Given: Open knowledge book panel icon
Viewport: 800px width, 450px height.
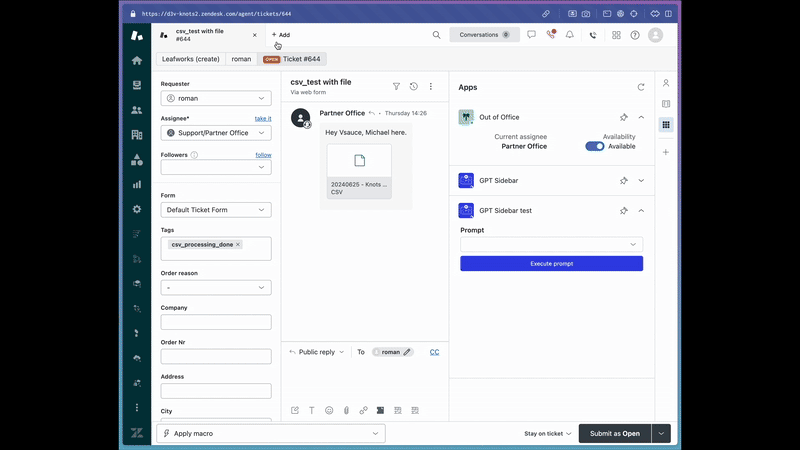Looking at the screenshot, I should click(x=666, y=104).
